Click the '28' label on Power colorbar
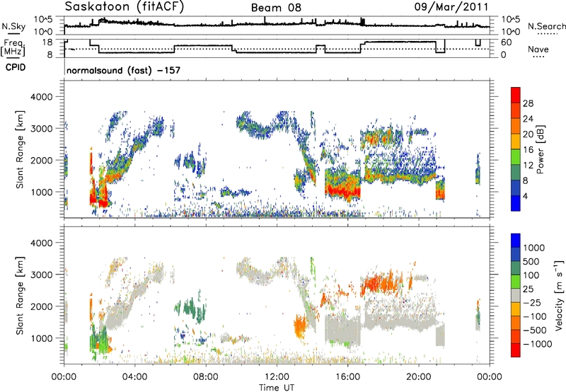This screenshot has width=566, height=392. pos(528,103)
